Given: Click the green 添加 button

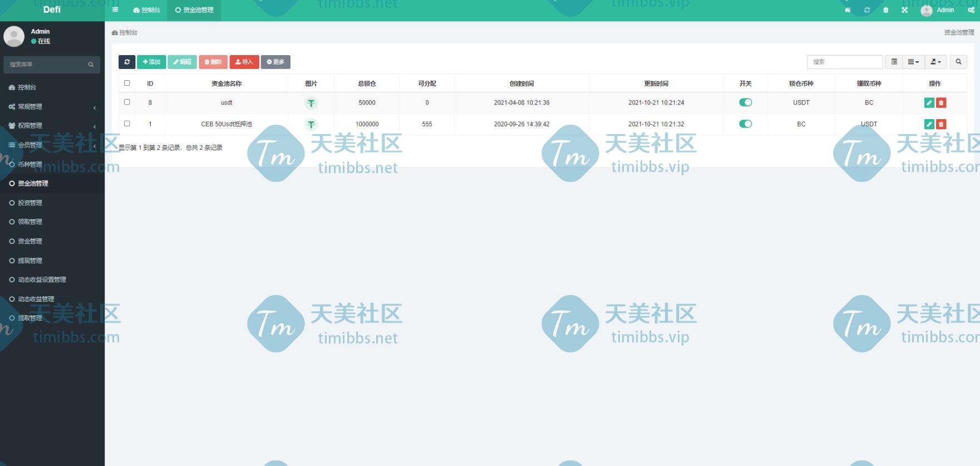Looking at the screenshot, I should click(x=151, y=62).
